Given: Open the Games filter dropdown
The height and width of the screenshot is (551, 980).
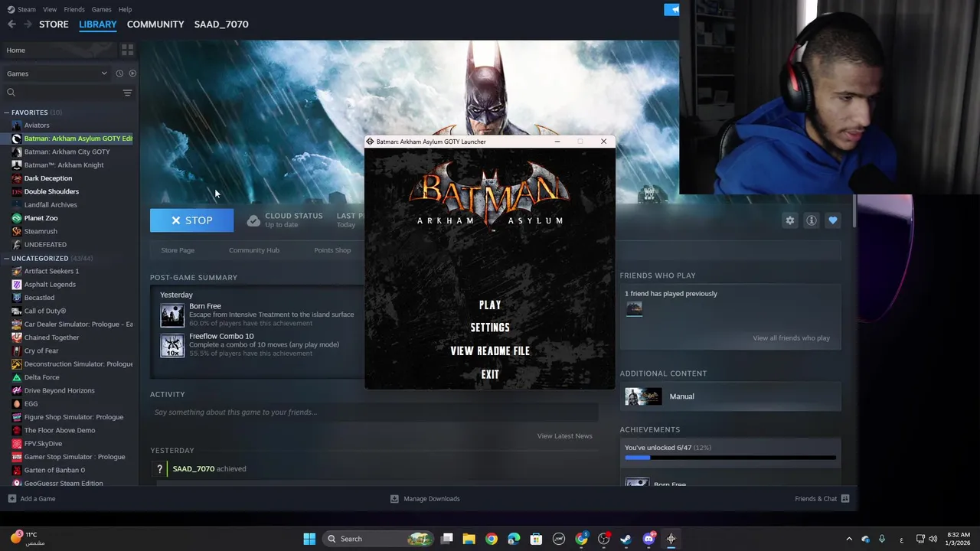Looking at the screenshot, I should (57, 73).
